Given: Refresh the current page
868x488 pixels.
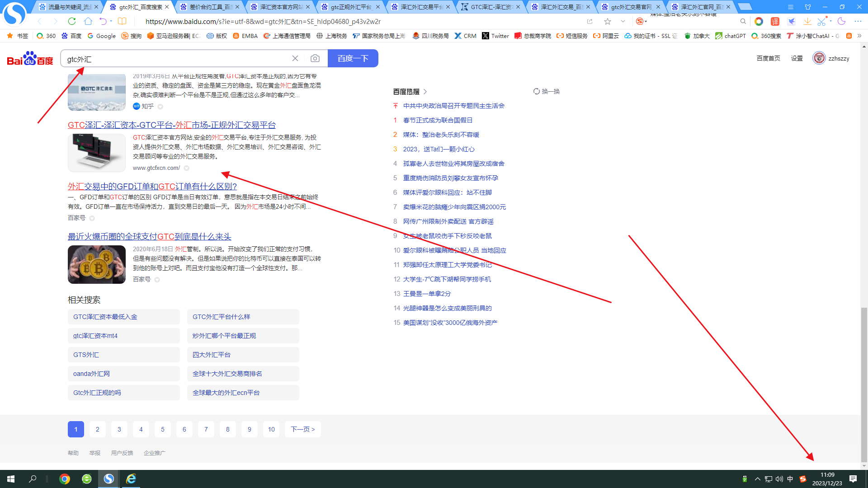Looking at the screenshot, I should [x=72, y=21].
